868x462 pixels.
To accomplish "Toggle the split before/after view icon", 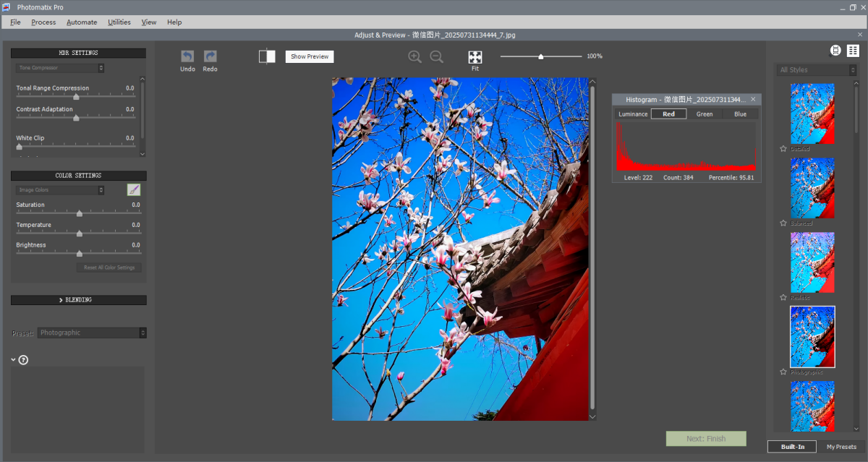I will [267, 56].
